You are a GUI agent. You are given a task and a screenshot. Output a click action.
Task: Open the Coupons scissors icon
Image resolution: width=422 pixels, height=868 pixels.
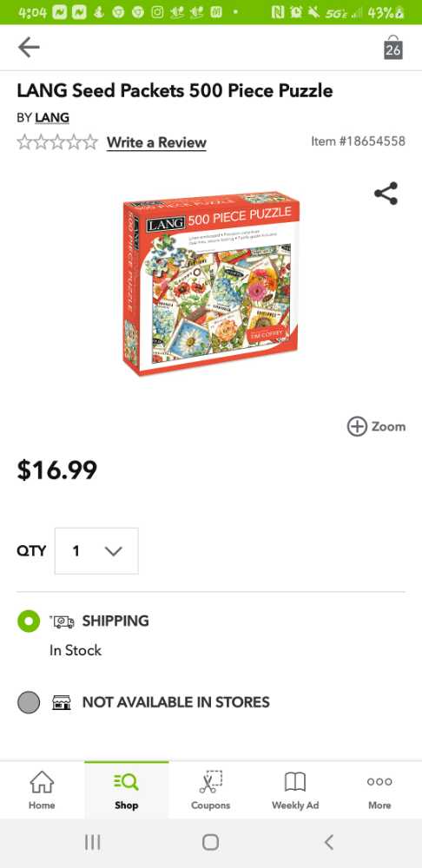tap(210, 782)
